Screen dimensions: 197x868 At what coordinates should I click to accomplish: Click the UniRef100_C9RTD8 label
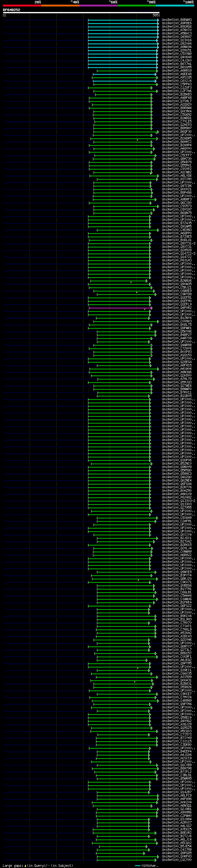pyautogui.click(x=177, y=294)
